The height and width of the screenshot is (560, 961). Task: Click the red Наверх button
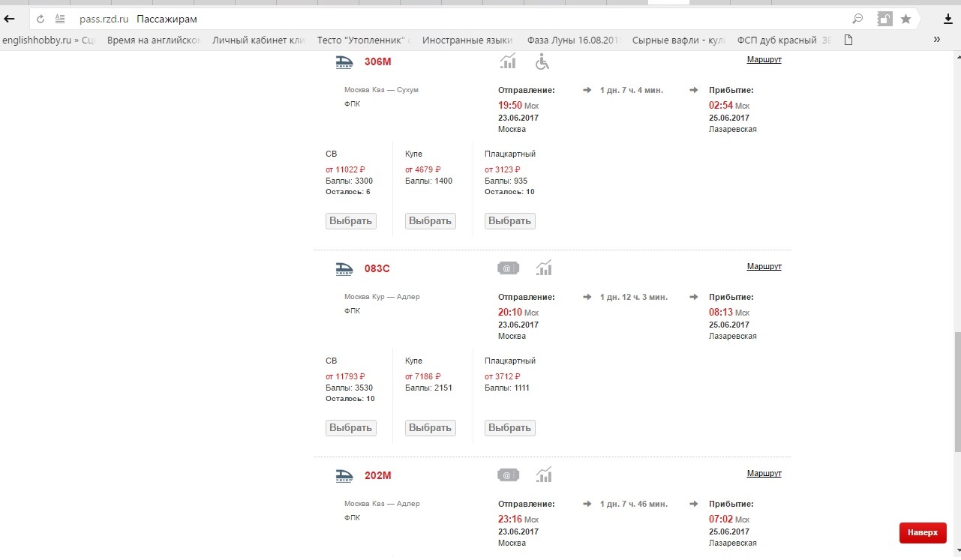(922, 532)
